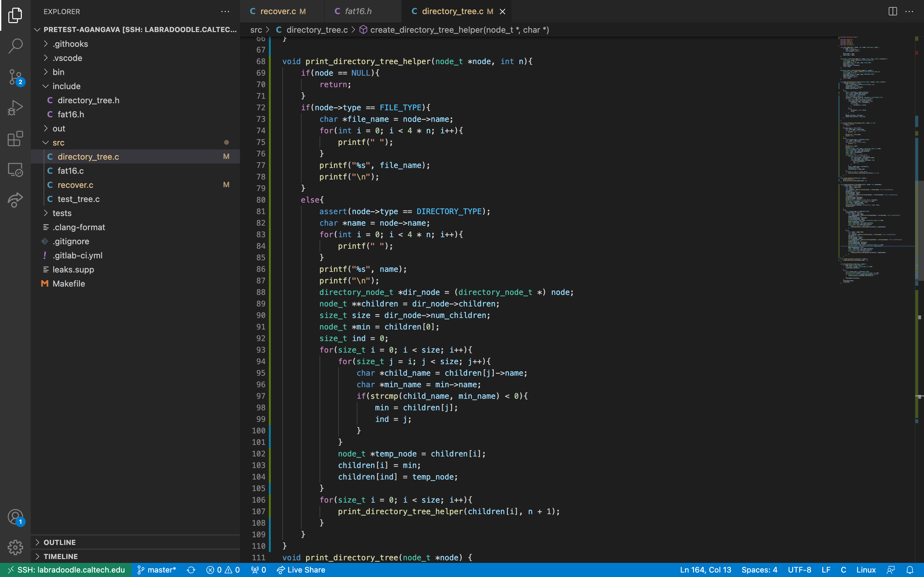The height and width of the screenshot is (577, 924).
Task: Open the Manage gear settings
Action: coord(15,547)
